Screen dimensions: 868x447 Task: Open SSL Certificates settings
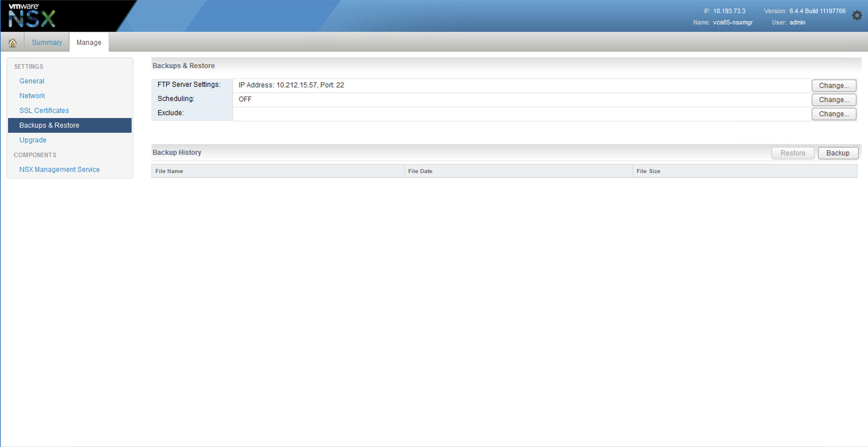pos(44,111)
